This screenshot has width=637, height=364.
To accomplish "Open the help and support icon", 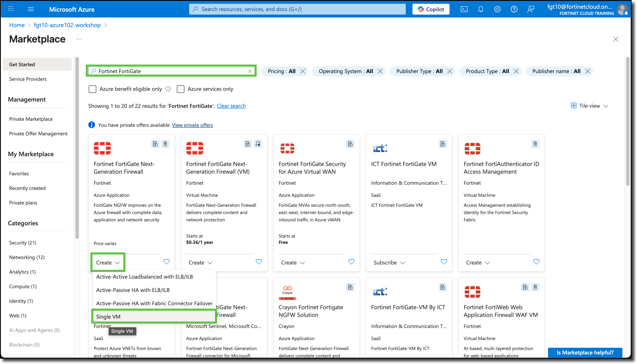I will (x=514, y=9).
